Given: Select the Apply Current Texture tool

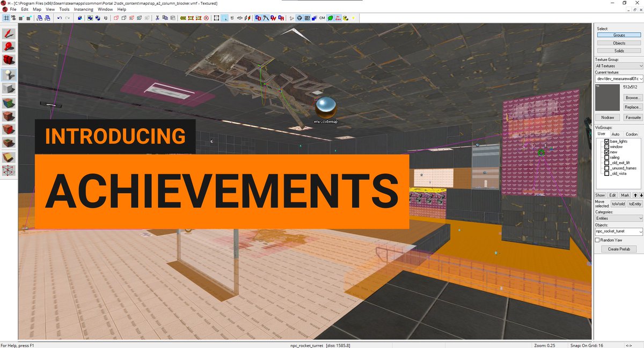Looking at the screenshot, I should 8,115.
